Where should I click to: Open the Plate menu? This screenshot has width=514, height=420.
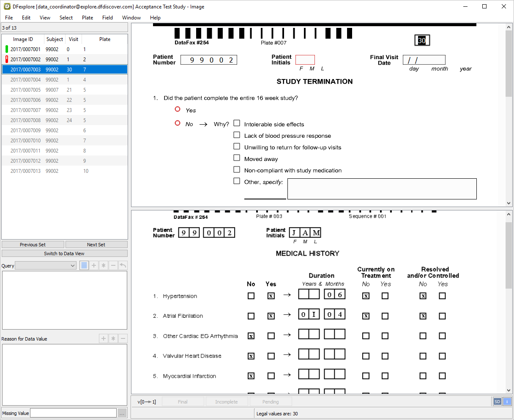point(87,18)
